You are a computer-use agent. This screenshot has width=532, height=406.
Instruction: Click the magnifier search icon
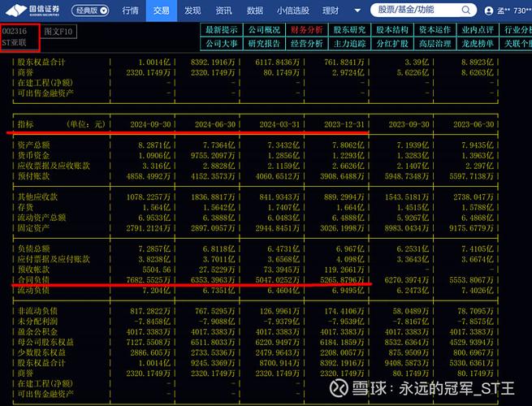pyautogui.click(x=466, y=11)
